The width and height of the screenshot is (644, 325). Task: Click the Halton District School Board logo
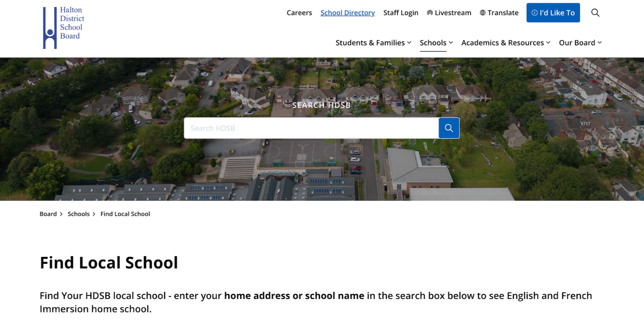(63, 28)
